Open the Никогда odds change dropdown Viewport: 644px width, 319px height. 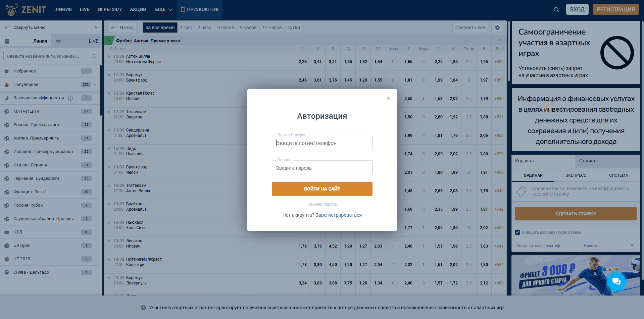608,246
